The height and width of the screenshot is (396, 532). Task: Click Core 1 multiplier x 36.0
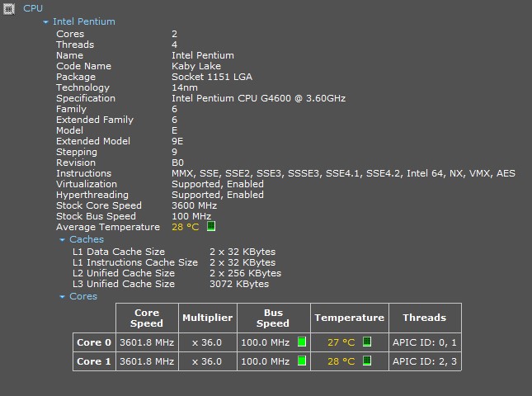point(208,361)
